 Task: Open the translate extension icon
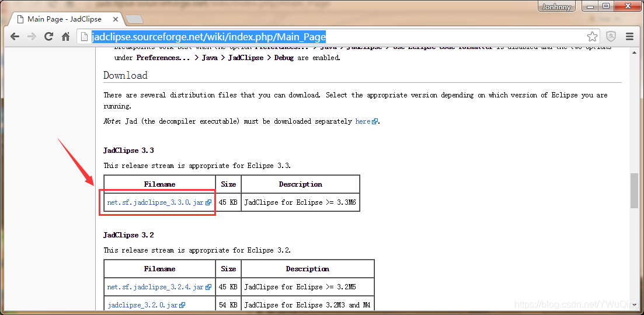(x=611, y=37)
